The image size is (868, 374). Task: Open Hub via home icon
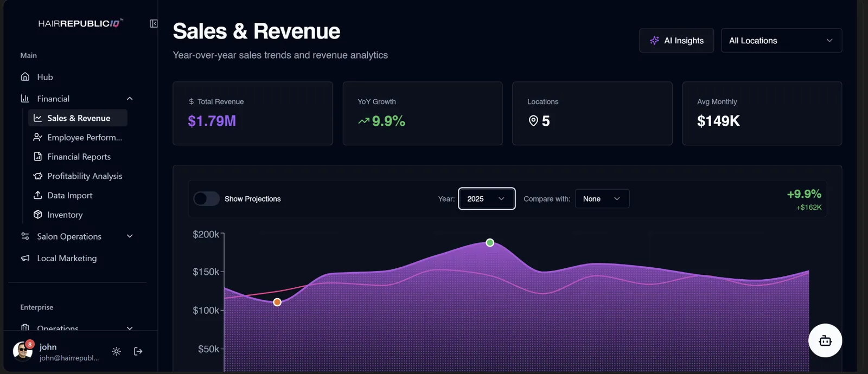[25, 76]
